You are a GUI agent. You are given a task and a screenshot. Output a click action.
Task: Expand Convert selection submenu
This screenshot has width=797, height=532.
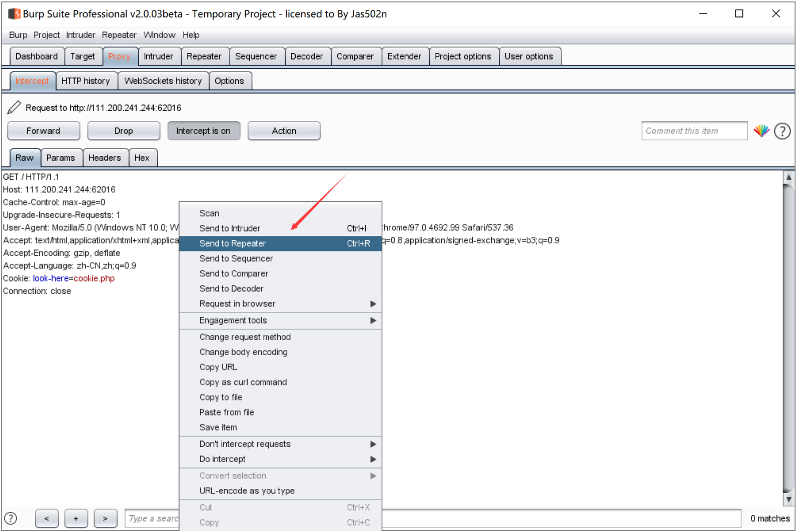pyautogui.click(x=280, y=476)
